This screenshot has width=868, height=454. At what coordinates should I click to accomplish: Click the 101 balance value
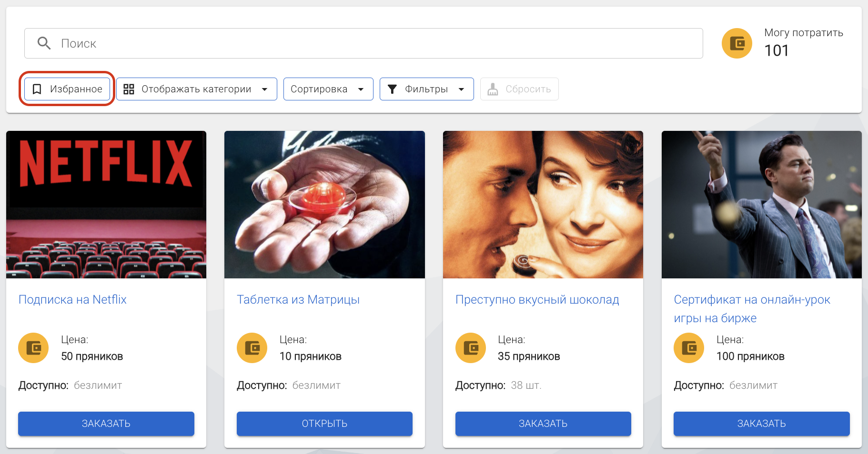pyautogui.click(x=777, y=50)
